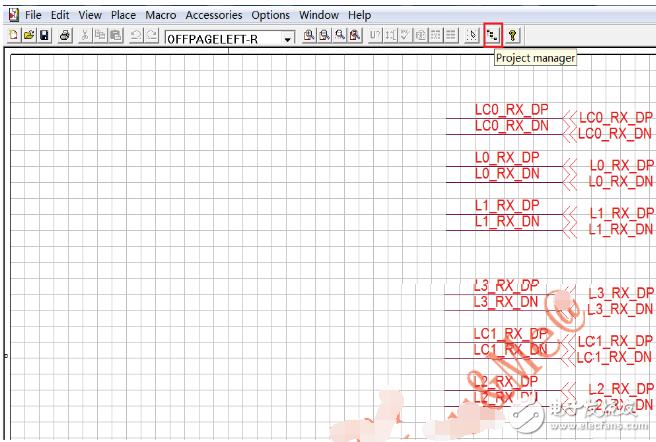Select the L1_RX_DP off-page connector label
The image size is (656, 442).
[x=622, y=213]
